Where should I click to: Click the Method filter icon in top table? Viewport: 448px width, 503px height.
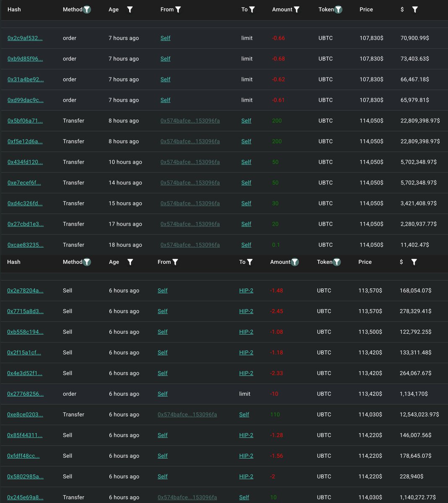87,9
